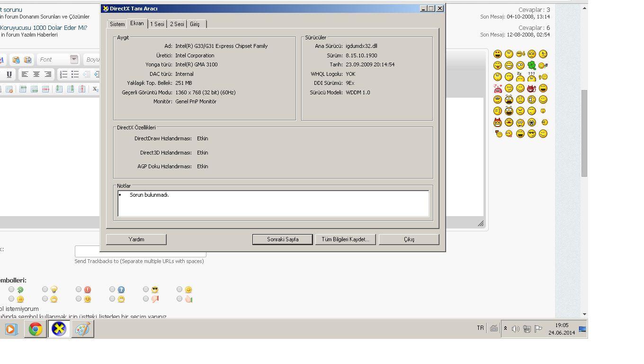Select the blue question mark icon radio
This screenshot has height=364, width=644.
pyautogui.click(x=112, y=289)
